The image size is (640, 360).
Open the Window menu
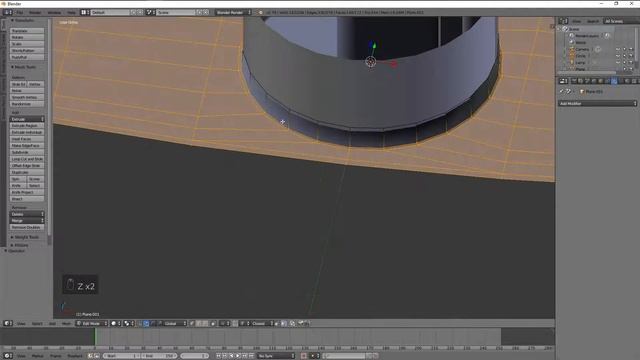tap(54, 12)
